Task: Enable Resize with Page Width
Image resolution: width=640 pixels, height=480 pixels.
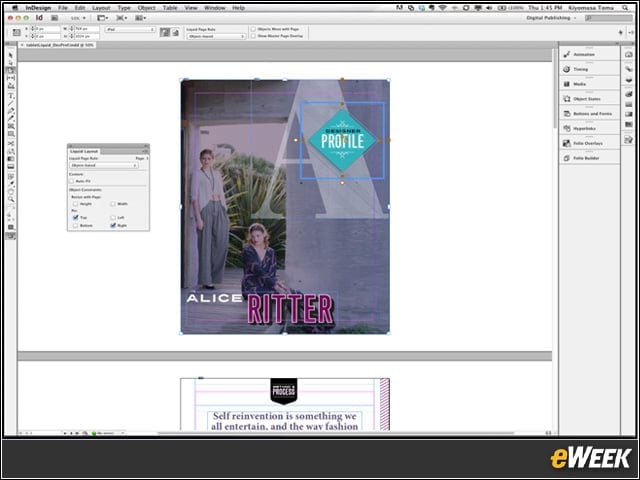Action: 113,204
